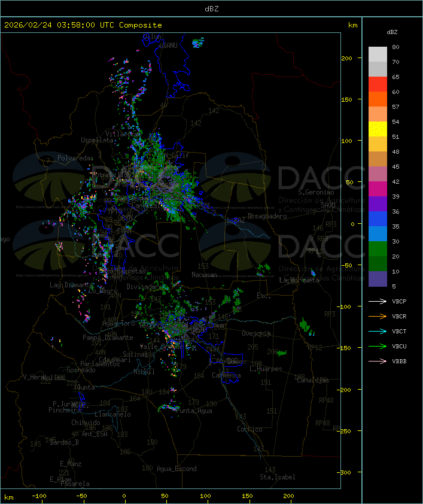Click the Lag.Diamante map label
423x504 pixels.
pyautogui.click(x=71, y=285)
